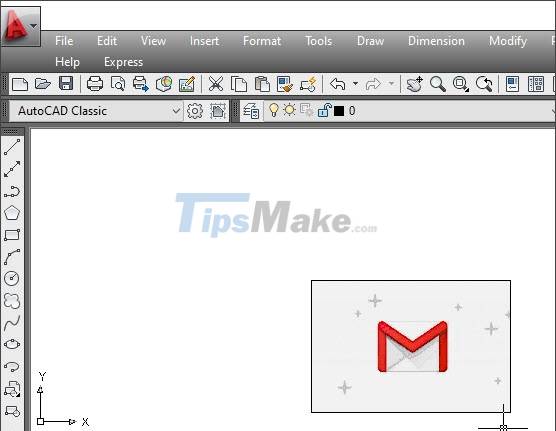The height and width of the screenshot is (431, 556).
Task: Click the Match Properties brush icon
Action: click(285, 84)
